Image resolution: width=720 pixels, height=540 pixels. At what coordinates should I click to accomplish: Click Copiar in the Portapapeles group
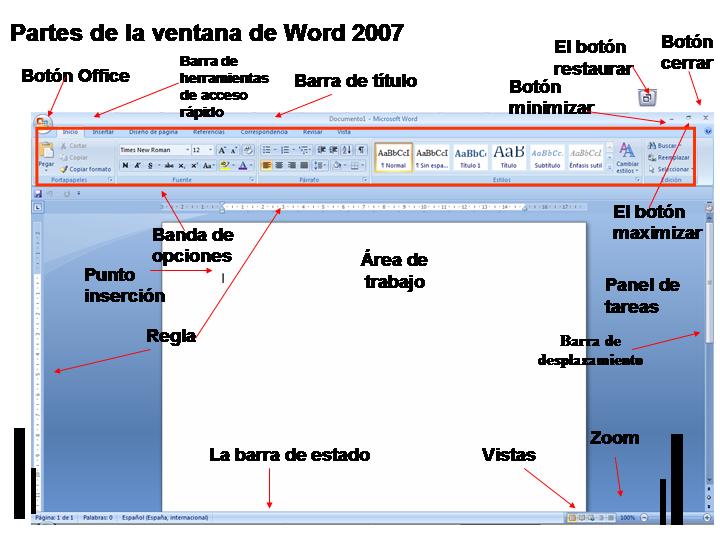[x=74, y=157]
